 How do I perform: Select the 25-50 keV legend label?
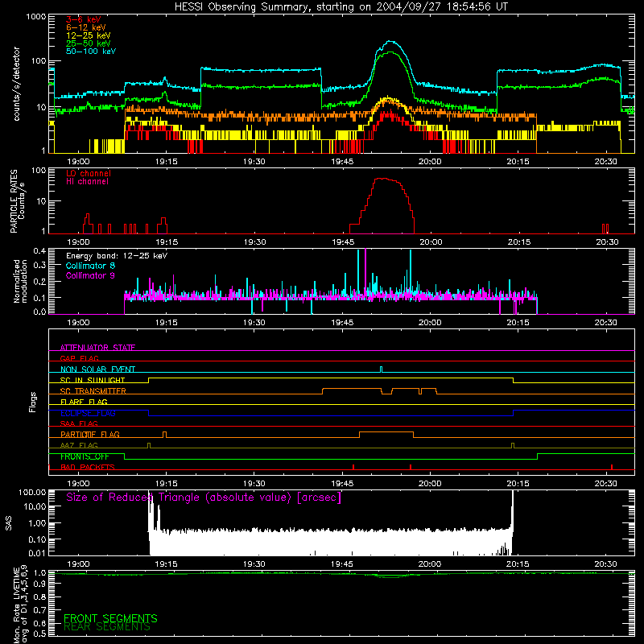coord(89,43)
